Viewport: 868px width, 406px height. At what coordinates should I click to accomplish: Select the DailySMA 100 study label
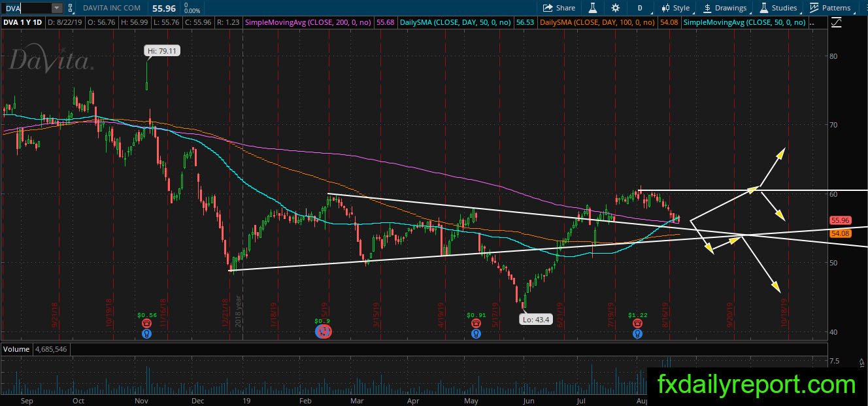tap(599, 22)
